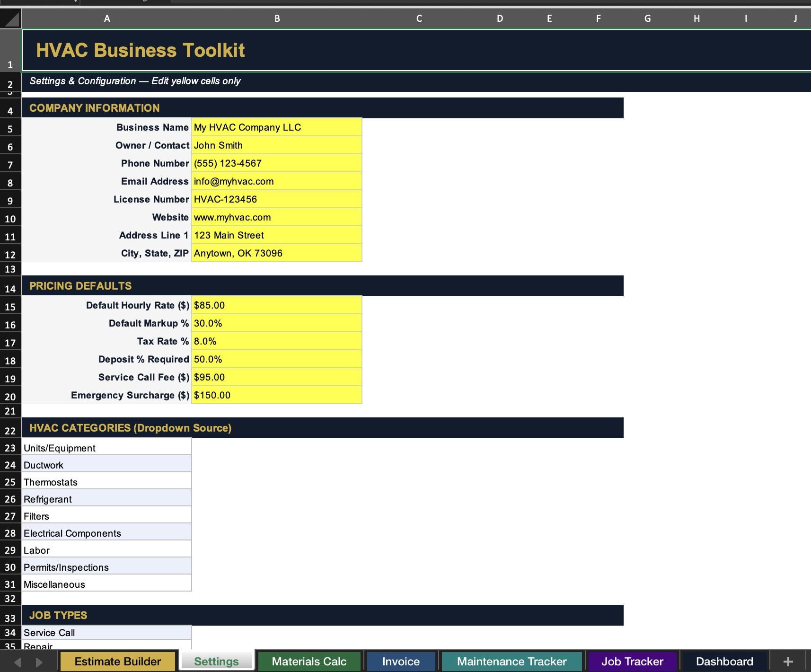The image size is (811, 672).
Task: Open the Job Tracker sheet tab
Action: coord(632,662)
